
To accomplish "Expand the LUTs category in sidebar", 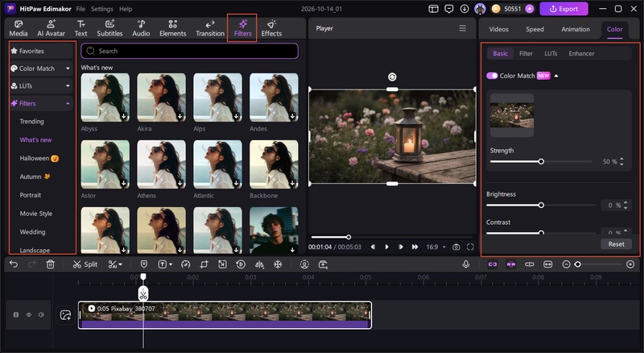I will tap(68, 85).
